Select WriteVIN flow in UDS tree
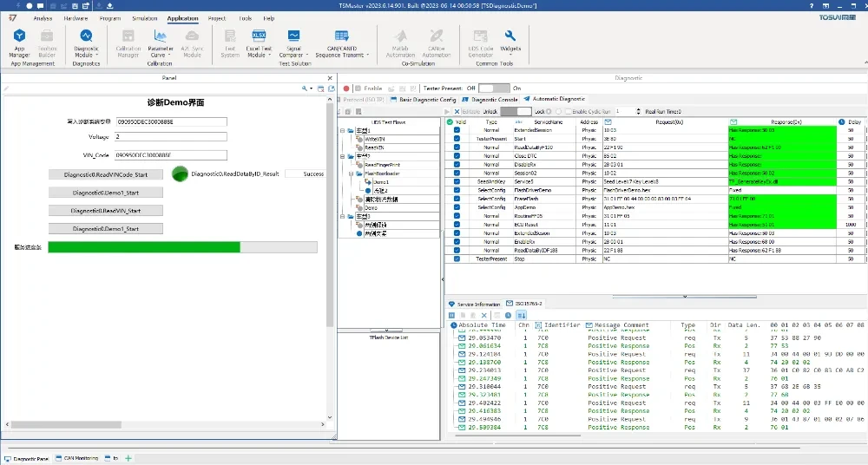This screenshot has height=465, width=868. (374, 139)
